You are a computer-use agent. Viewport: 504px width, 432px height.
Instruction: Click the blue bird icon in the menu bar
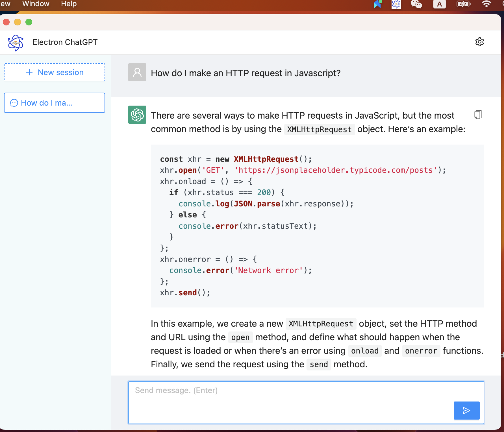click(378, 4)
